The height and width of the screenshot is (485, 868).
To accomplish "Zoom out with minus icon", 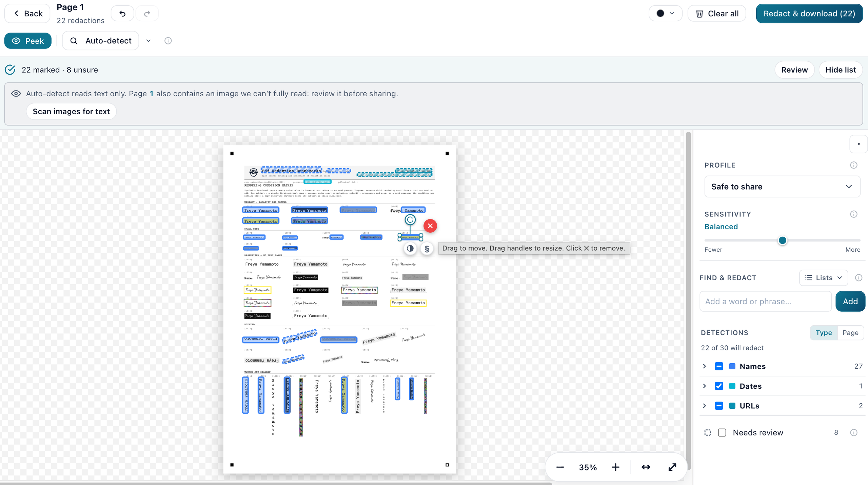I will click(560, 467).
